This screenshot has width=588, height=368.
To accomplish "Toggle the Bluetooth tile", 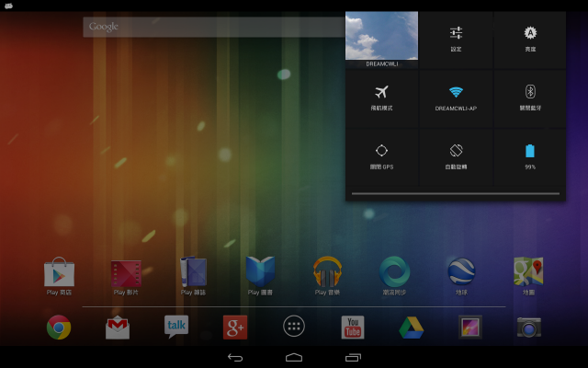I will point(530,98).
